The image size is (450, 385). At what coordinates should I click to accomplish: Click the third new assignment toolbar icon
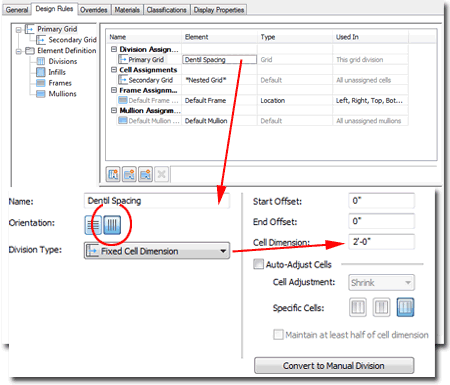[145, 174]
